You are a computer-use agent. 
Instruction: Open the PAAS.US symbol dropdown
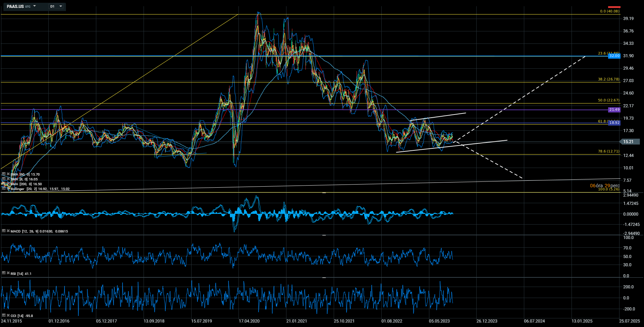click(x=35, y=6)
